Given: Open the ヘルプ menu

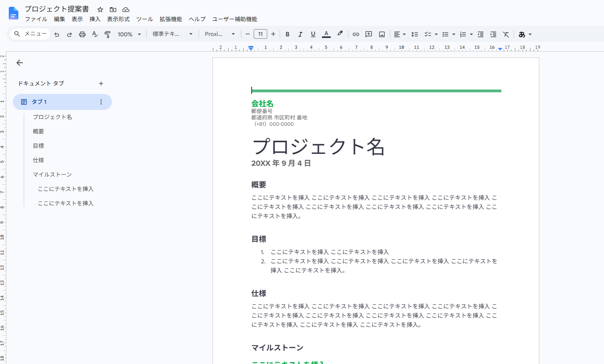Looking at the screenshot, I should (197, 19).
